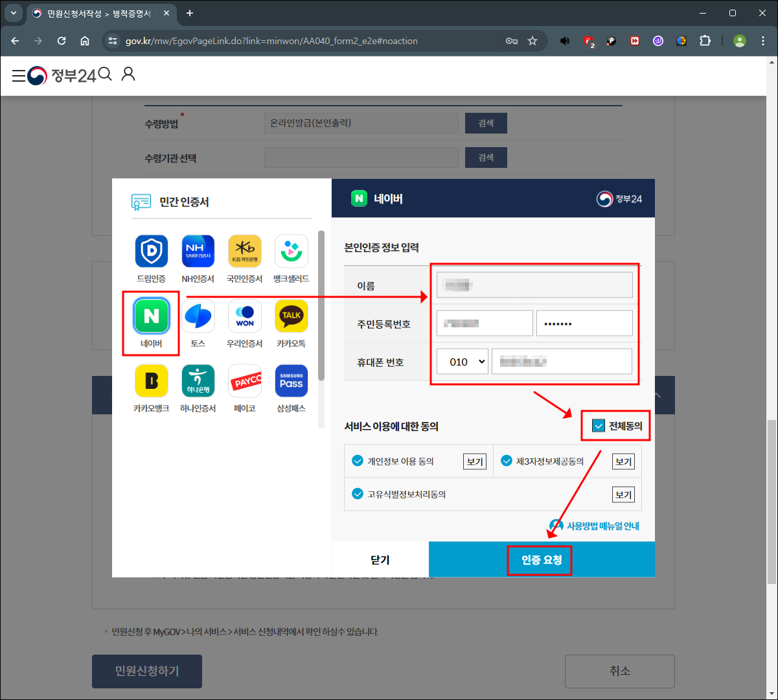Image resolution: width=778 pixels, height=700 pixels.
Task: Open the user profile icon in header
Action: coord(128,74)
